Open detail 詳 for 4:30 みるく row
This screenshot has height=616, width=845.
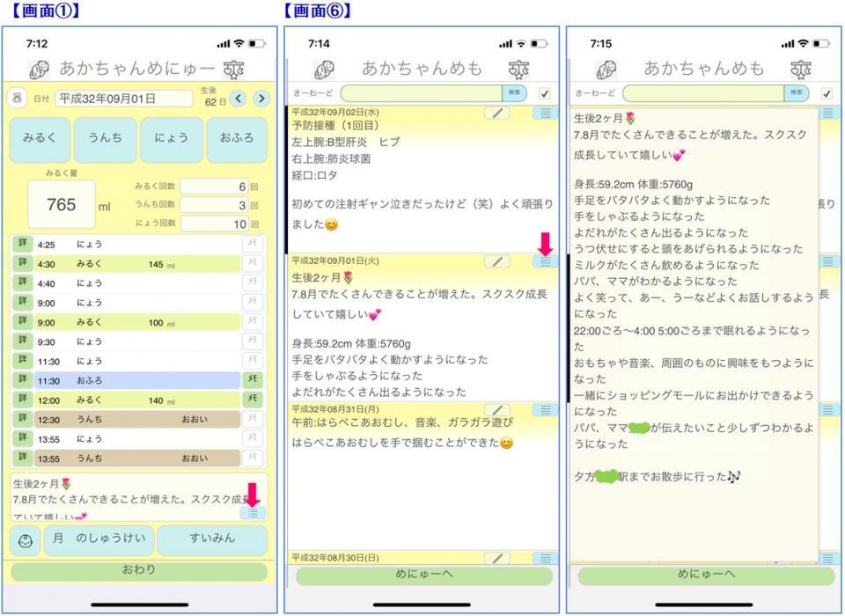[23, 263]
